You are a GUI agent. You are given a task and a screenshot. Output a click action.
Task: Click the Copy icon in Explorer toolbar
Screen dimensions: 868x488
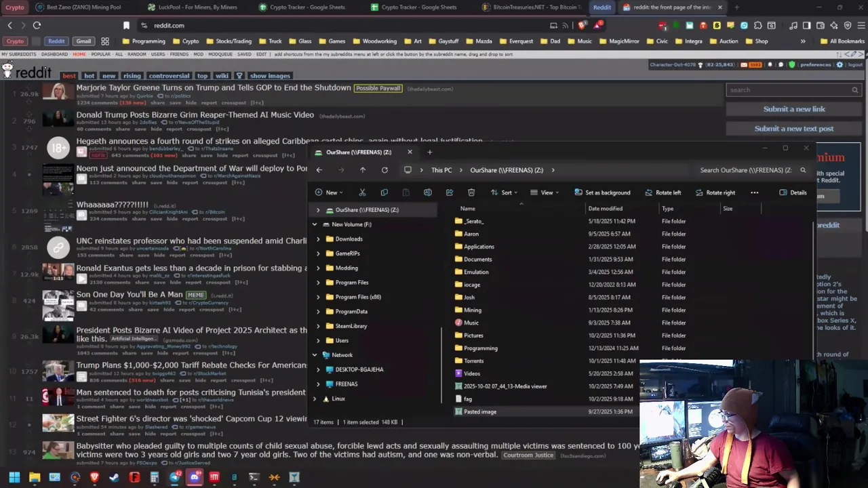[384, 192]
